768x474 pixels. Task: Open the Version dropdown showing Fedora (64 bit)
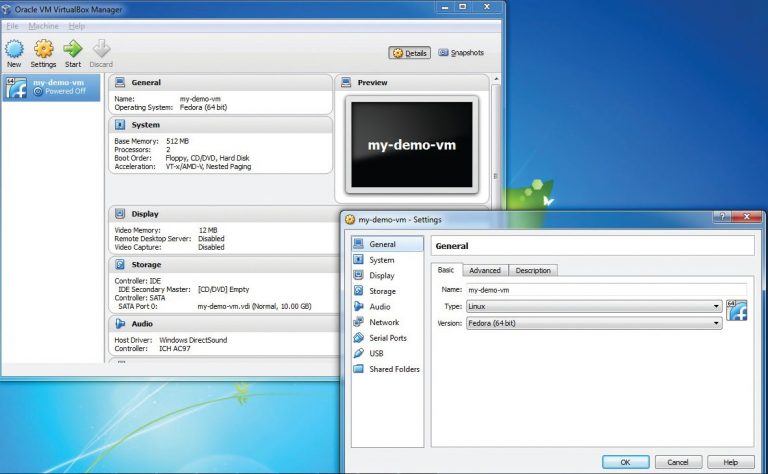593,323
